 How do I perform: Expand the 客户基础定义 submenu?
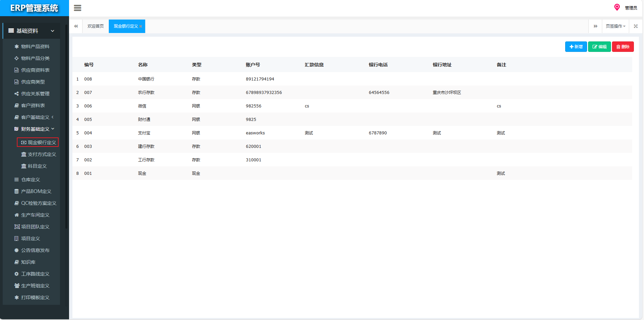35,117
